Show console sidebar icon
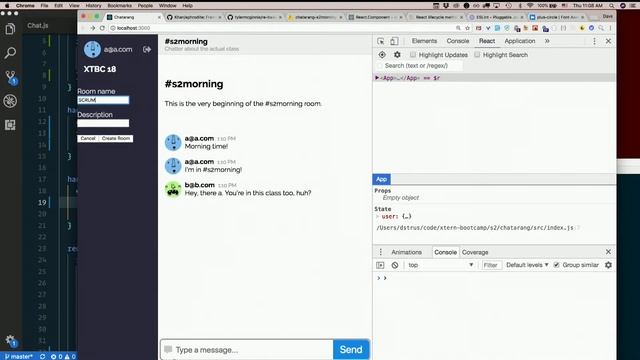Viewport: 640px width, 360px height. [380, 265]
